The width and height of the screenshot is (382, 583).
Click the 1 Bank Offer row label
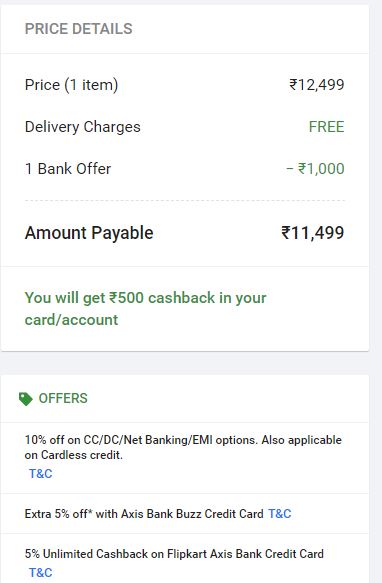coord(68,169)
